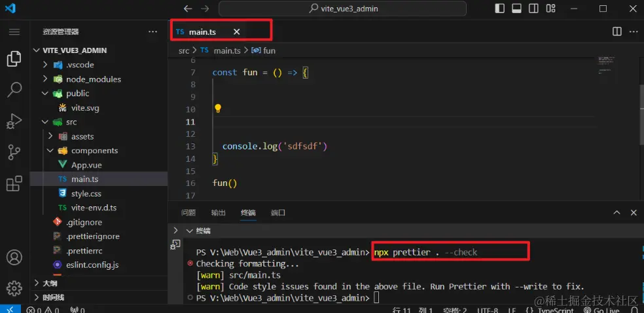The image size is (644, 313).
Task: Close the main.ts editor tab
Action: [236, 31]
